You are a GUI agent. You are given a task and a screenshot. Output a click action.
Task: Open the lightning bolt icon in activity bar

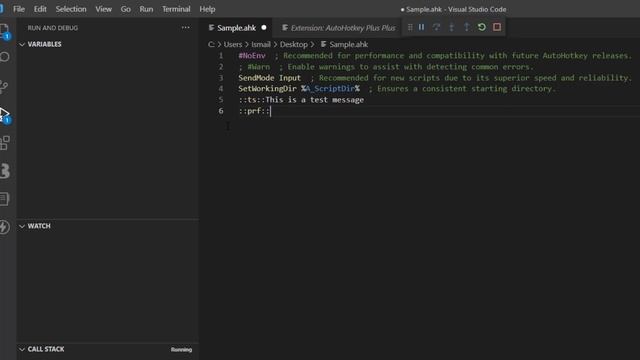[x=4, y=227]
